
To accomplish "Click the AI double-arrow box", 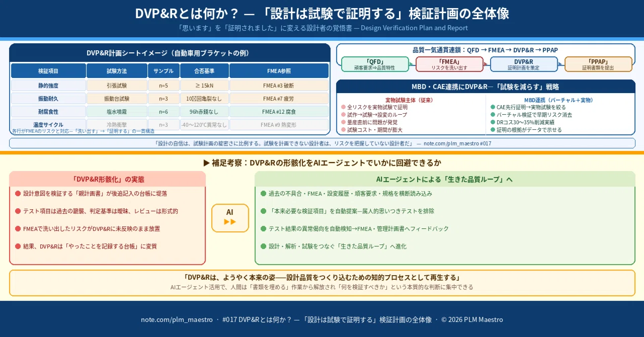I will pos(230,218).
